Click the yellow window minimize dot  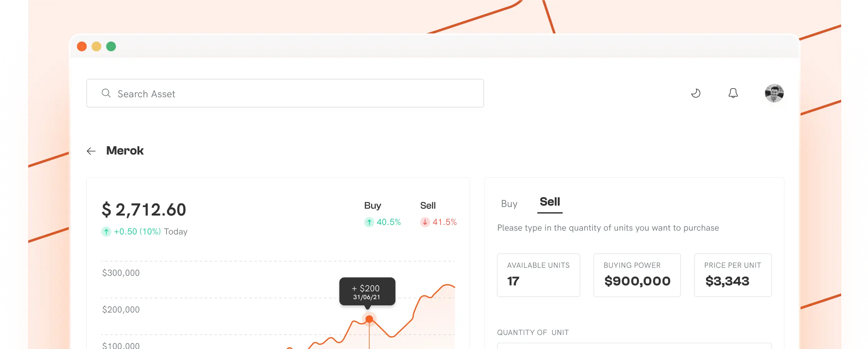tap(96, 46)
